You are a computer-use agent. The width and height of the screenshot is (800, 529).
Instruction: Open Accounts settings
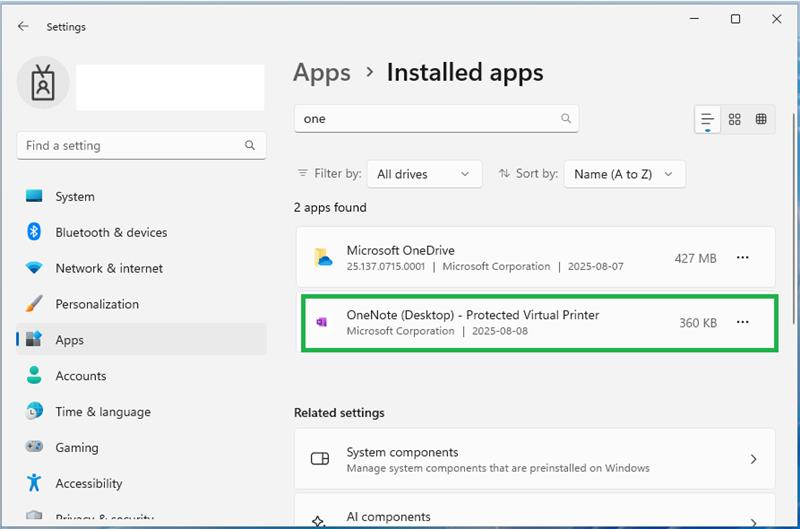pos(141,375)
